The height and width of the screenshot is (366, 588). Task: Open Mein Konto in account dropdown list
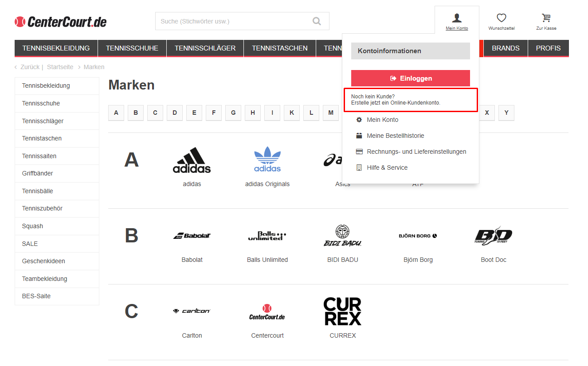click(x=383, y=120)
